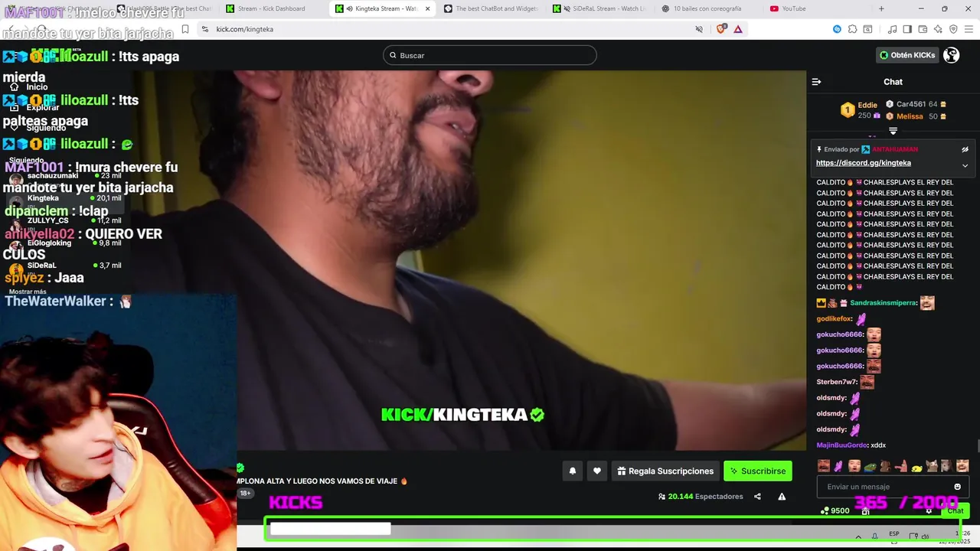This screenshot has width=980, height=551.
Task: Open the Leo AI sparkle icon
Action: coord(938,29)
